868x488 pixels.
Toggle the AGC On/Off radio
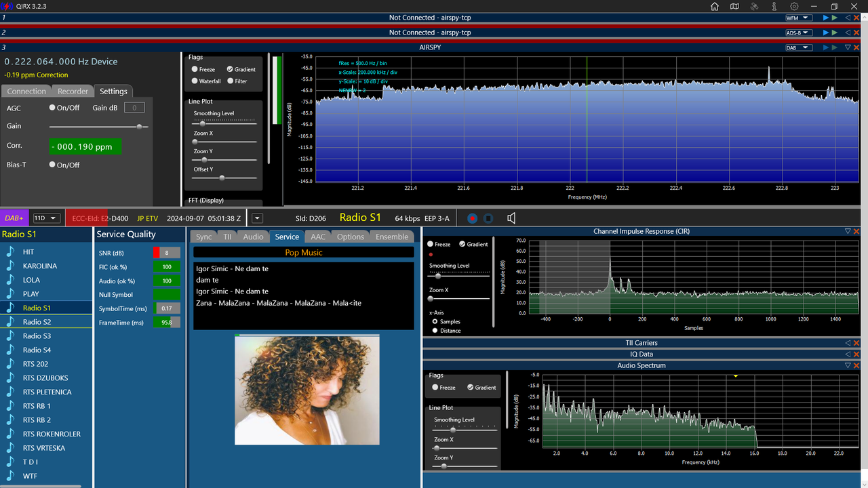52,108
